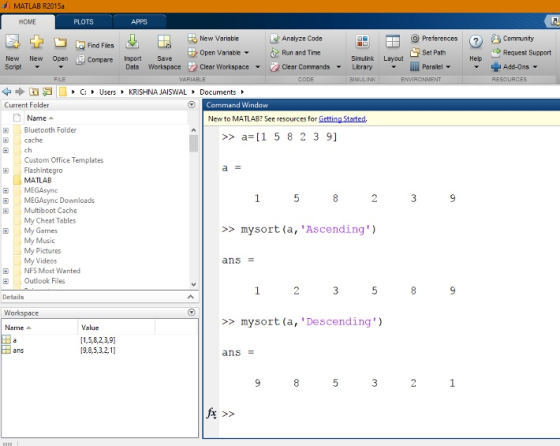This screenshot has height=446, width=560.
Task: Click the KRISHNA JAISWAL path segment
Action: pyautogui.click(x=158, y=92)
